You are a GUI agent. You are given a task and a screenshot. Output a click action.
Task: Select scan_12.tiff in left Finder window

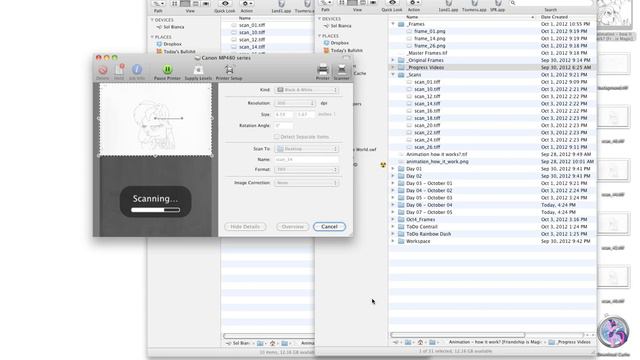pyautogui.click(x=252, y=40)
